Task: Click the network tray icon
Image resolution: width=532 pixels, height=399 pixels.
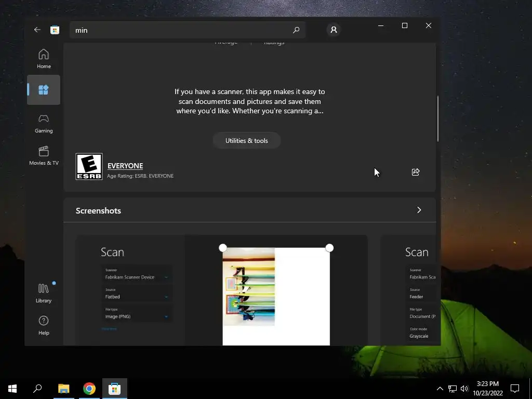Action: [x=453, y=389]
